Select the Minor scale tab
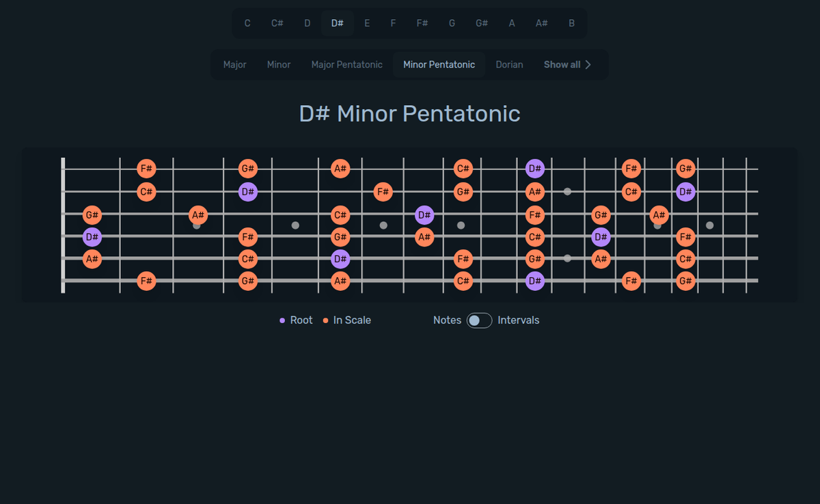 (x=279, y=64)
